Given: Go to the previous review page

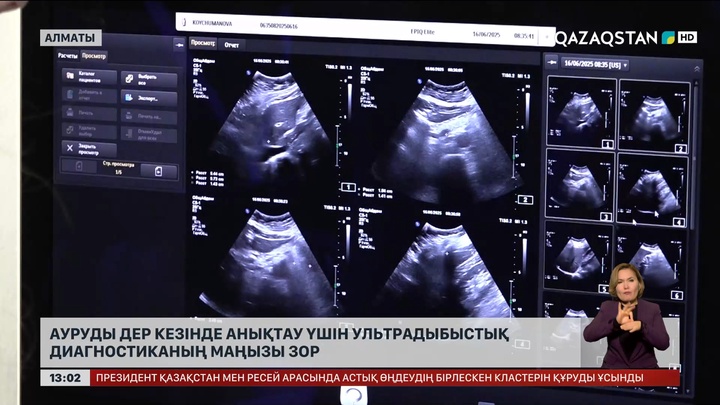Looking at the screenshot, I should (x=79, y=171).
